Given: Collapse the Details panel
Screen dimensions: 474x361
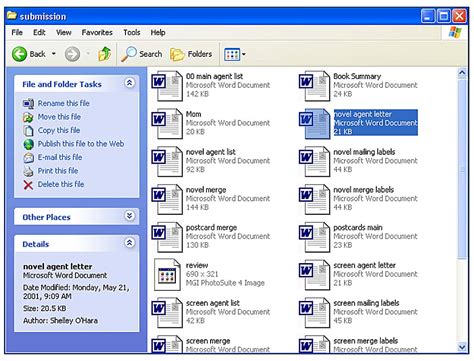Looking at the screenshot, I should (129, 243).
